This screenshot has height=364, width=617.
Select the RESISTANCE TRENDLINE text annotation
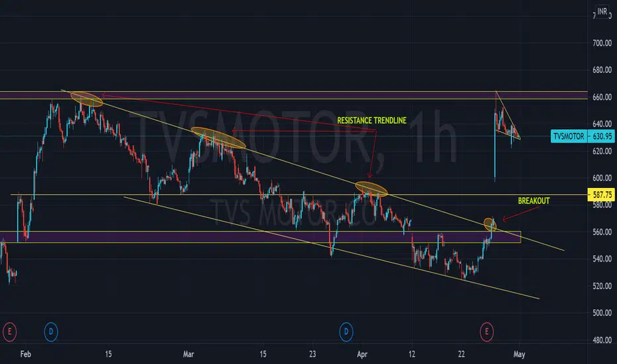(x=371, y=120)
